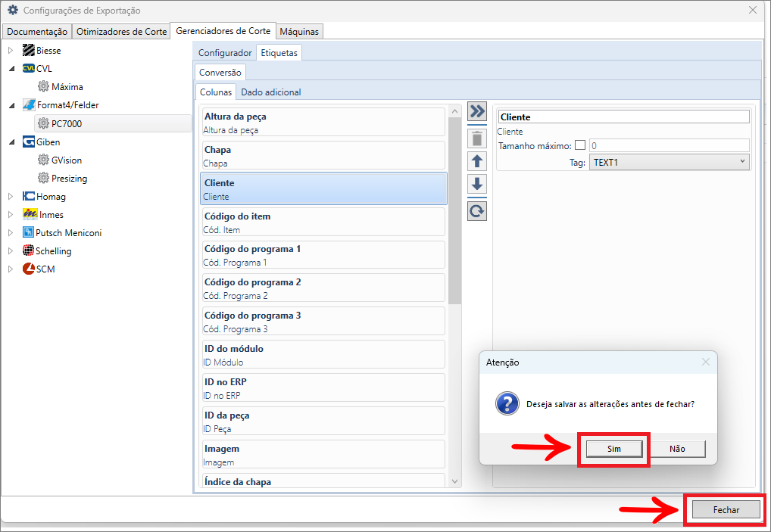Toggle the Tamanho máximo checkbox

(x=580, y=145)
